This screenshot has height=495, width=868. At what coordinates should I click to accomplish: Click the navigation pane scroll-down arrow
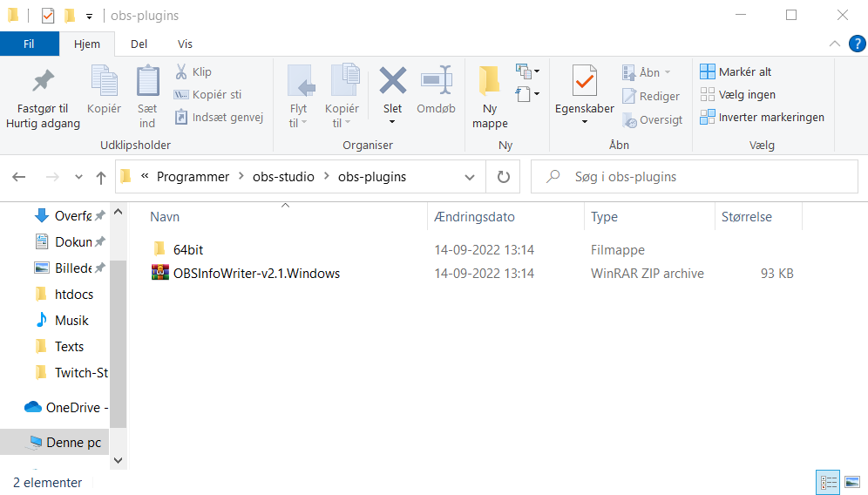point(118,460)
